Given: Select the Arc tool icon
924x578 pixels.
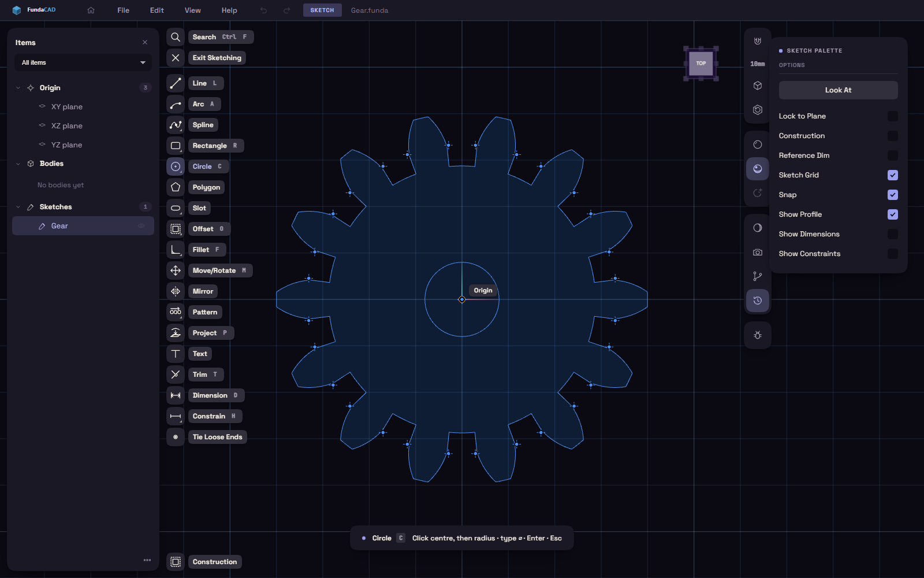Looking at the screenshot, I should coord(176,104).
